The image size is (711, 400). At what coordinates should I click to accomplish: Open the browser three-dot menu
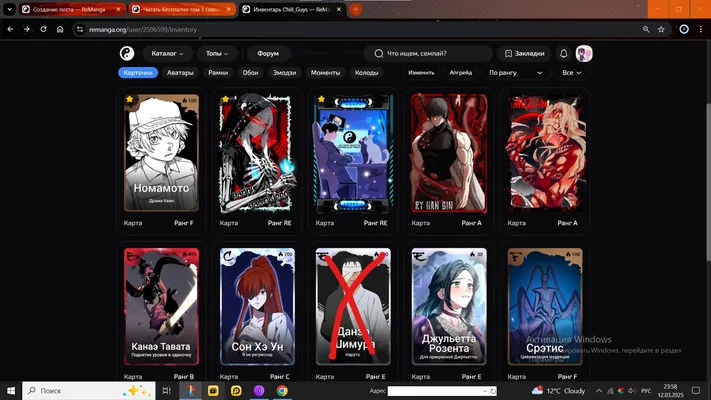(x=701, y=29)
